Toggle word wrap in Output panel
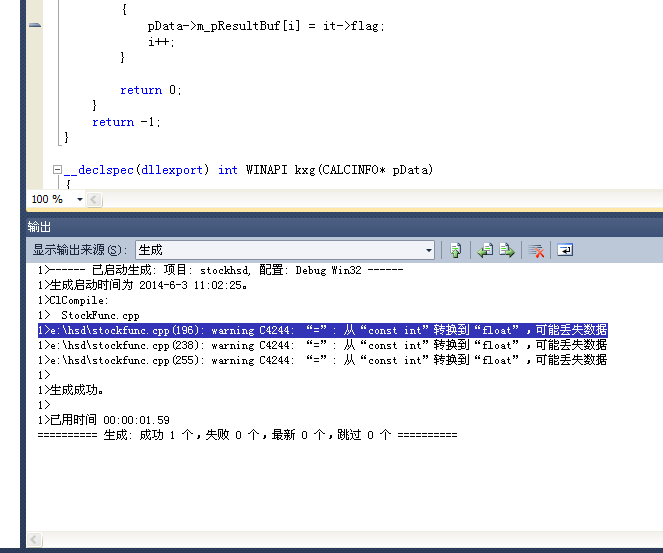663x553 pixels. tap(565, 250)
